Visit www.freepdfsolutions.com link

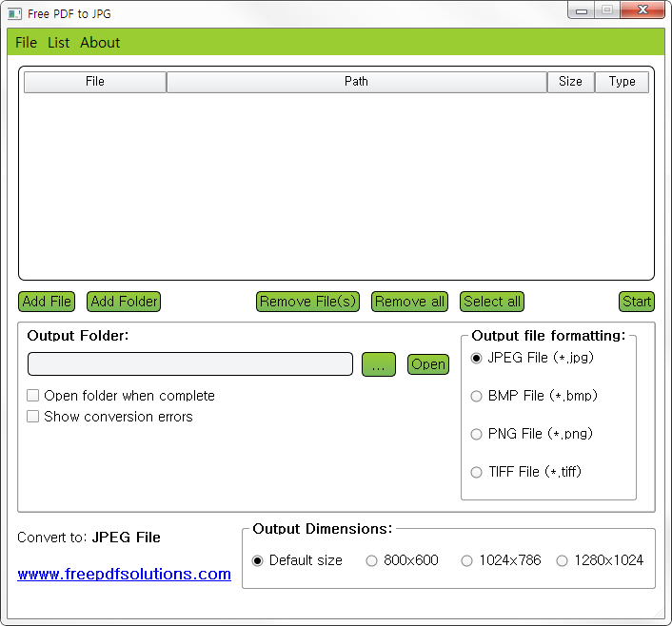(124, 575)
